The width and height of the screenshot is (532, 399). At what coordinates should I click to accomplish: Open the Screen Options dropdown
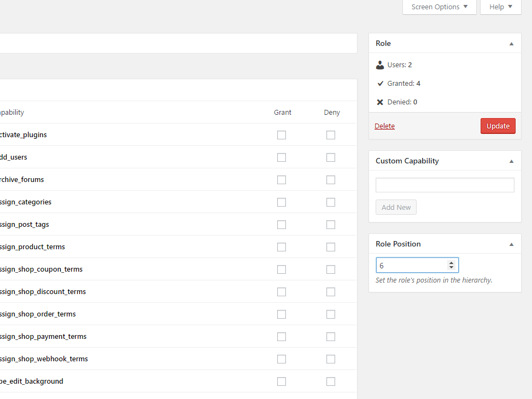pyautogui.click(x=440, y=7)
